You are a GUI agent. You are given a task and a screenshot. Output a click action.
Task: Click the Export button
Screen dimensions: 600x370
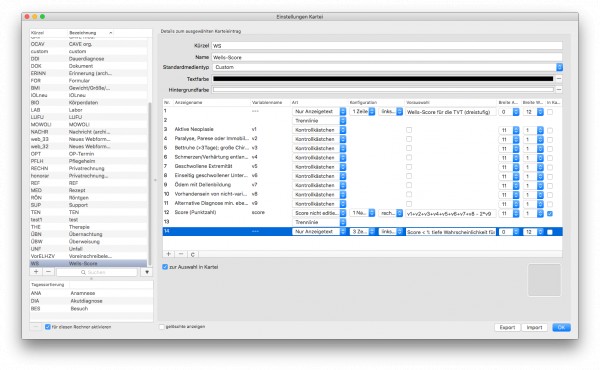pyautogui.click(x=507, y=328)
